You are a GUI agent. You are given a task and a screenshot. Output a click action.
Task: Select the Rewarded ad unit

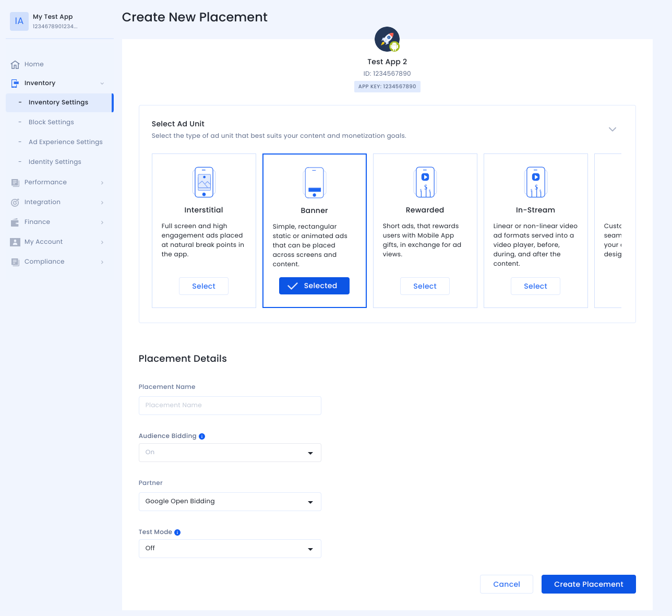click(x=425, y=286)
